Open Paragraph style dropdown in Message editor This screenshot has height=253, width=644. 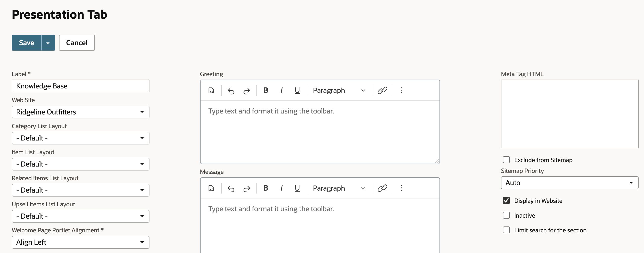[339, 188]
